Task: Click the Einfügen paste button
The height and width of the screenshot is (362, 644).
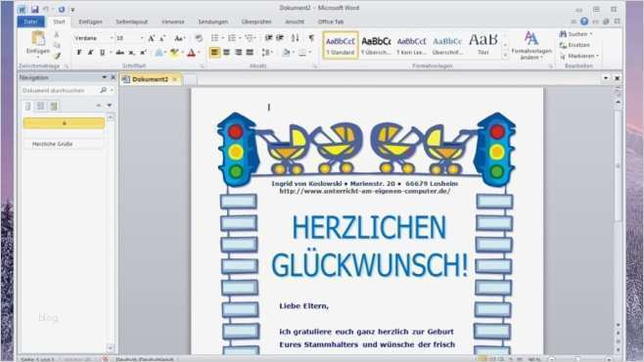Action: pyautogui.click(x=38, y=43)
